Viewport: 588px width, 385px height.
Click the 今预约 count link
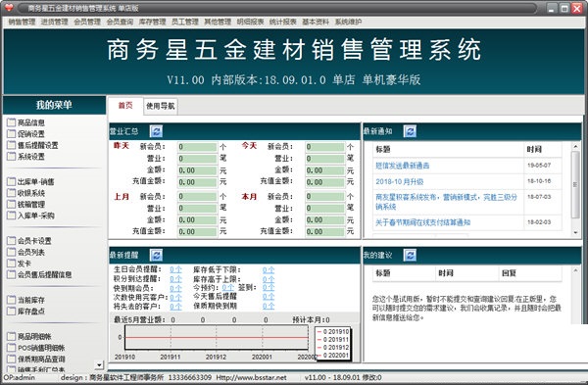(228, 288)
